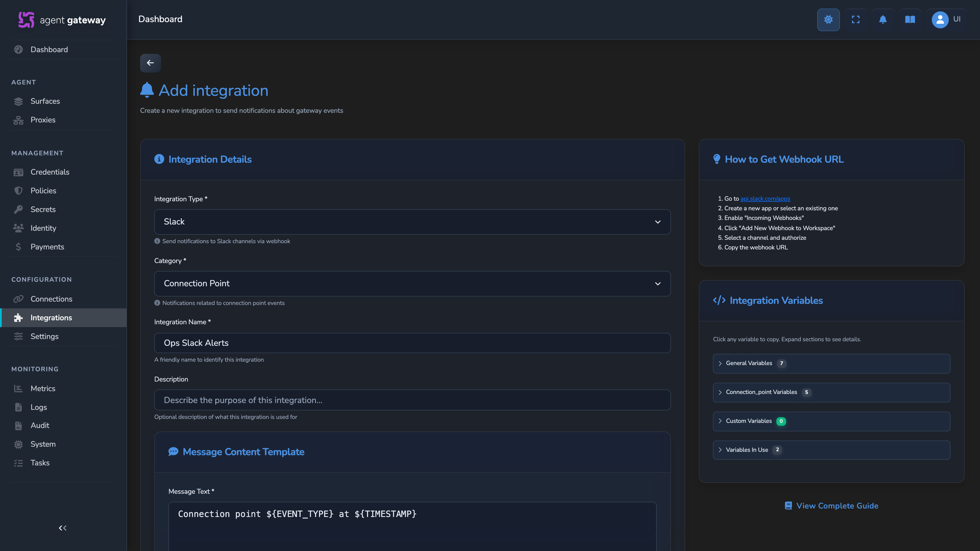This screenshot has width=980, height=551.
Task: Open the Audit page
Action: coord(63,425)
